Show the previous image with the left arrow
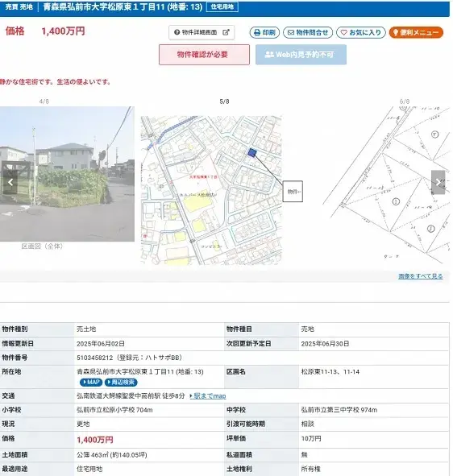Image resolution: width=453 pixels, height=476 pixels. [x=10, y=182]
